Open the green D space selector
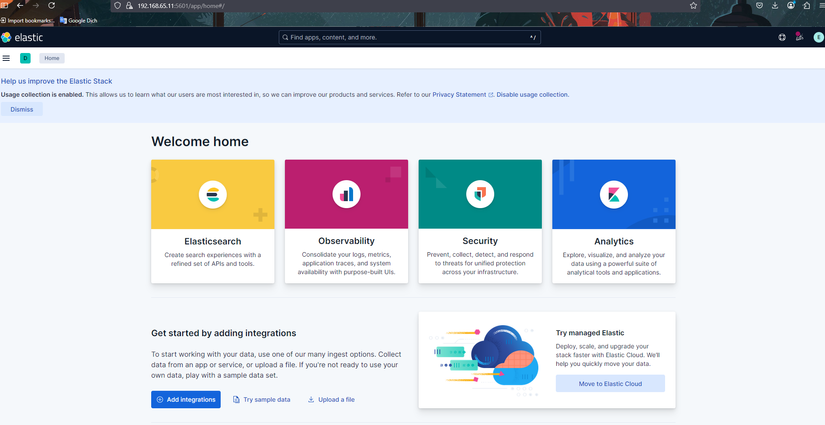The image size is (825, 425). (25, 58)
